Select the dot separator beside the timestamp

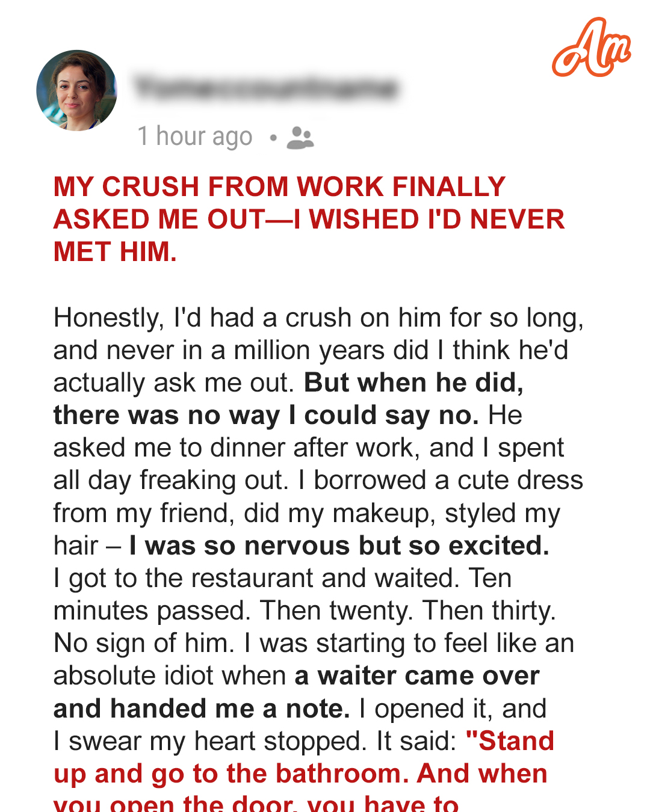(273, 138)
